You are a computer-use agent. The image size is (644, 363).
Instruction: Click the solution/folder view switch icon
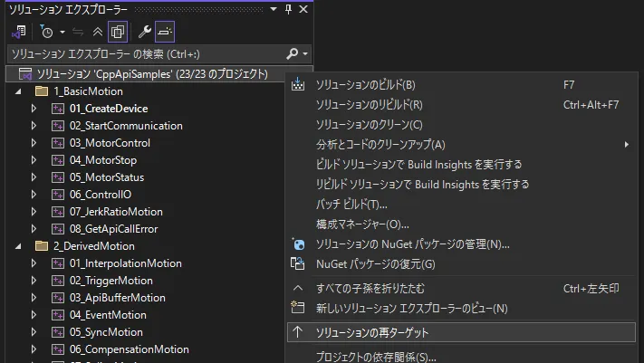coord(19,32)
